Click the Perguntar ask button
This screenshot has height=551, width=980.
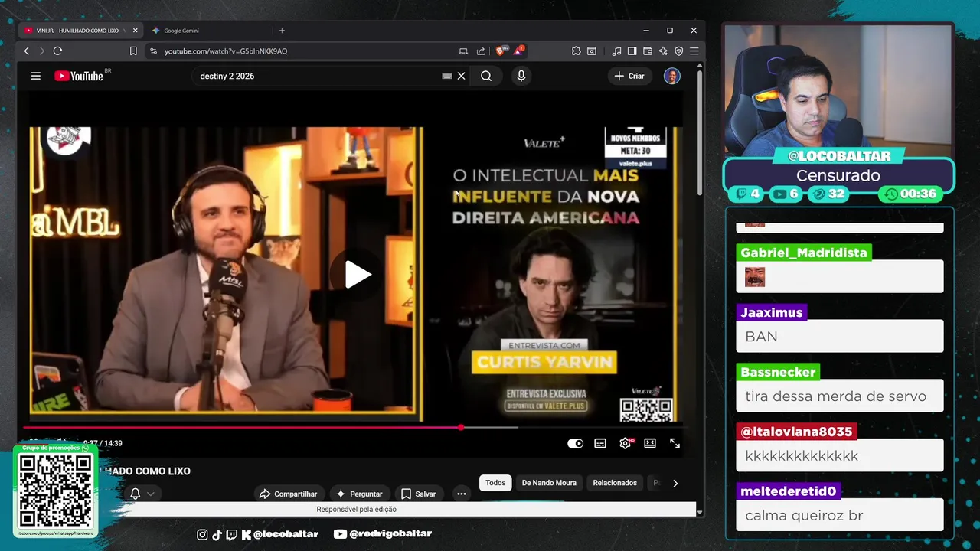[x=359, y=494]
